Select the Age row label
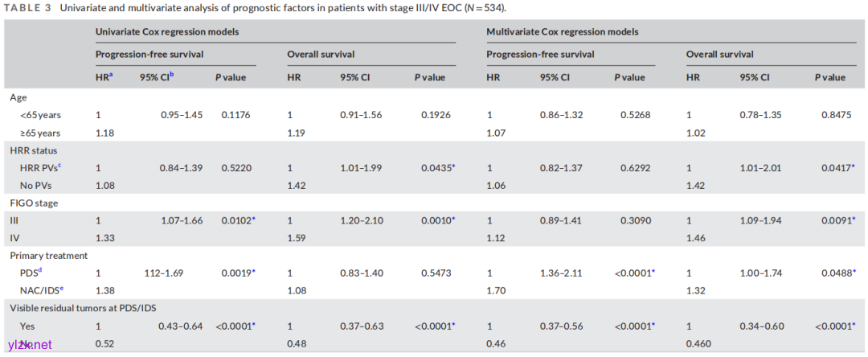Screen dimensions: 868x357 click(18, 97)
